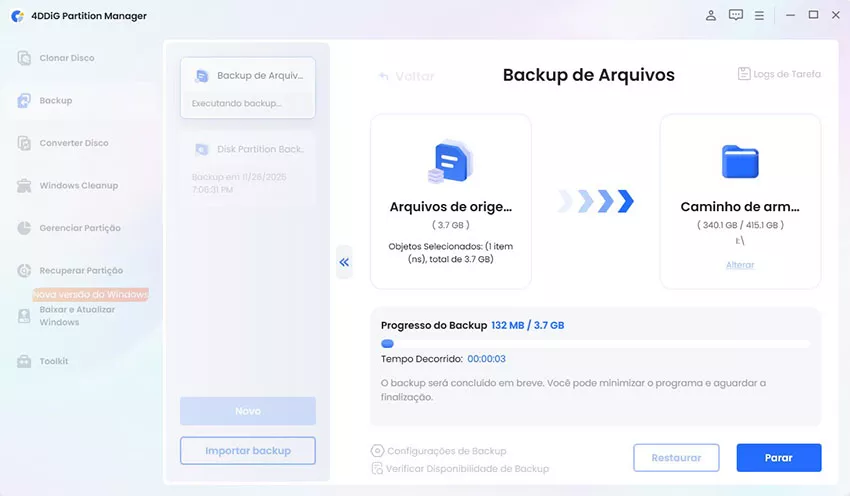Select the Executando backup task card
This screenshot has width=850, height=496.
point(248,88)
